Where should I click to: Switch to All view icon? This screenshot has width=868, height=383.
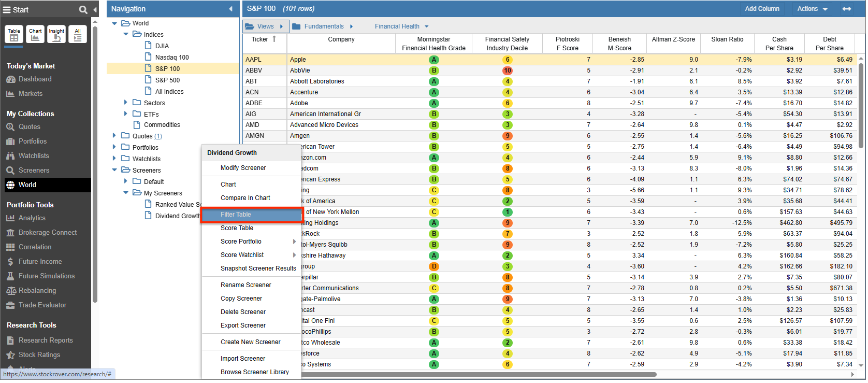pos(78,34)
